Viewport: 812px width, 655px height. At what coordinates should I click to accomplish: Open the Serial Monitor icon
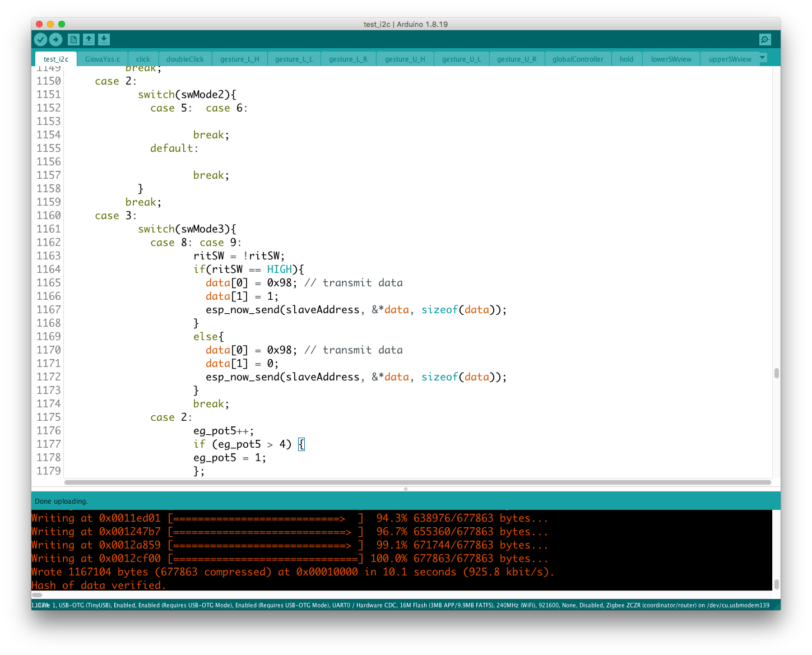(x=765, y=39)
